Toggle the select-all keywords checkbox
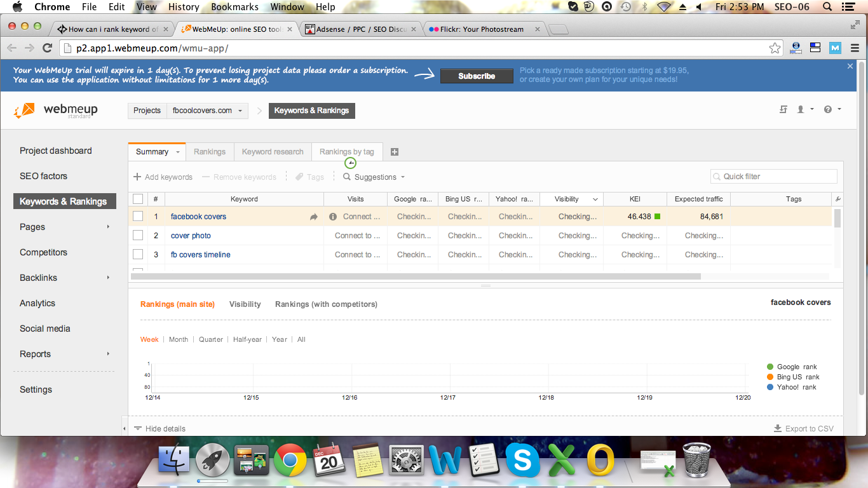This screenshot has width=868, height=488. 138,200
